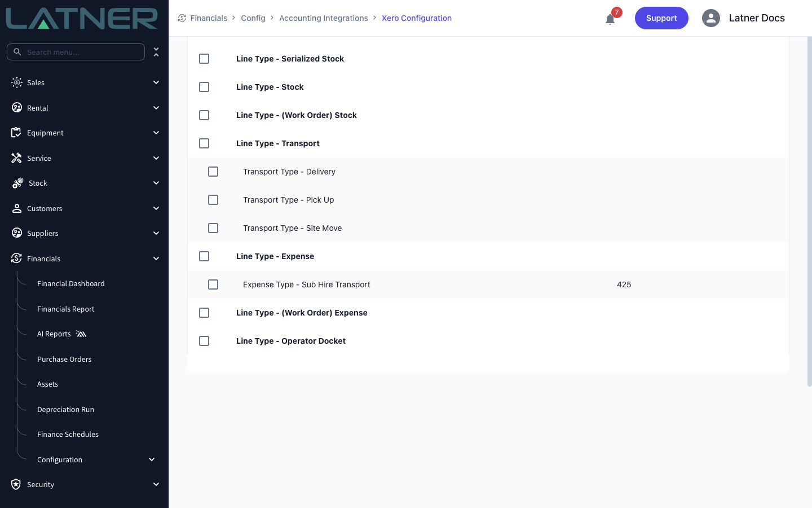Click the AI Reports sparkle icon
Viewport: 812px width, 508px height.
81,334
